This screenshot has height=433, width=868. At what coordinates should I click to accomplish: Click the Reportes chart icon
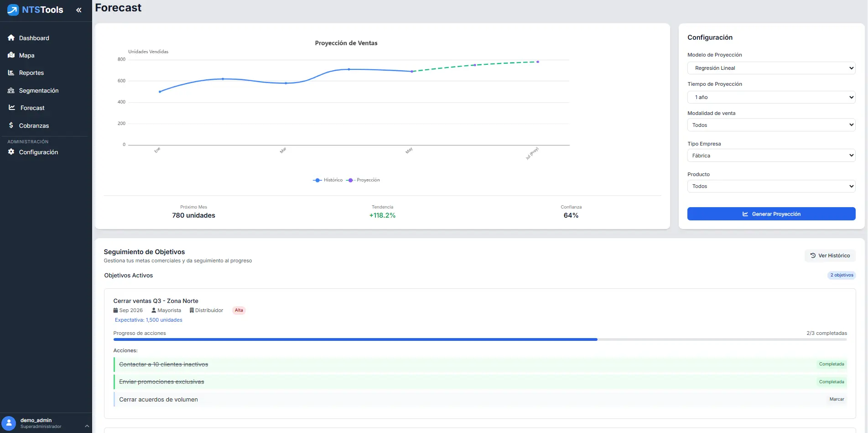click(11, 73)
